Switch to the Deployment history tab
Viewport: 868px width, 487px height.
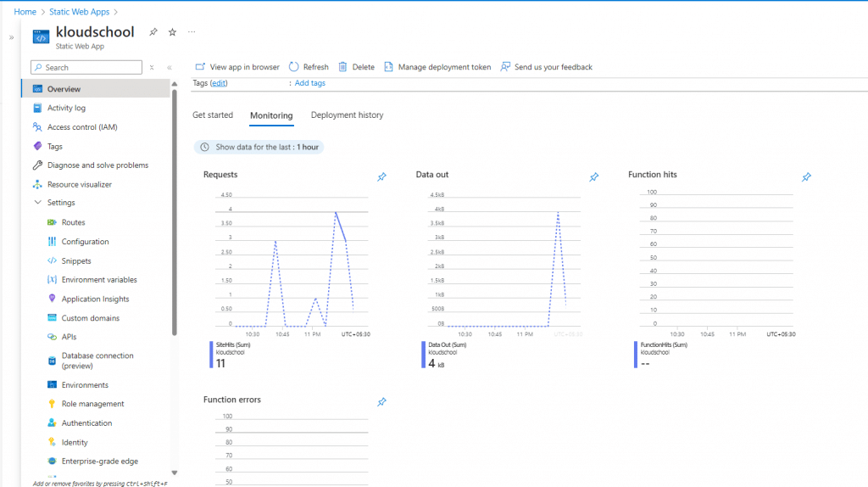(x=347, y=115)
